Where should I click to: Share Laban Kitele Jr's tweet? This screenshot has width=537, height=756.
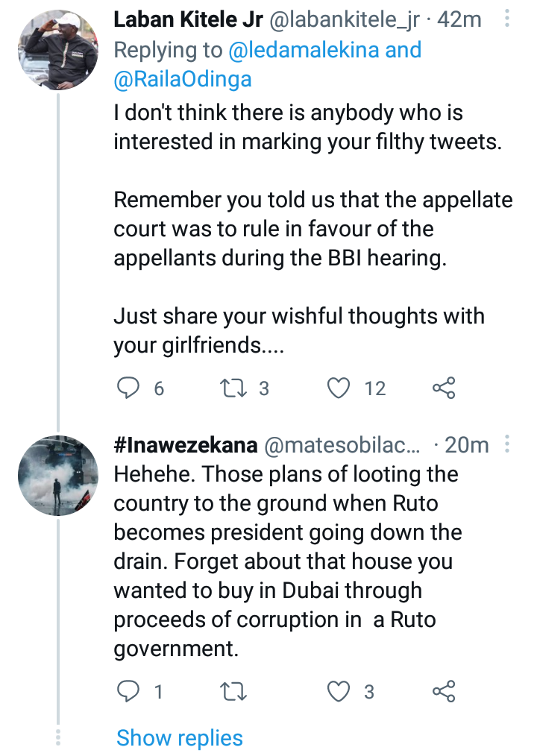[x=444, y=388]
